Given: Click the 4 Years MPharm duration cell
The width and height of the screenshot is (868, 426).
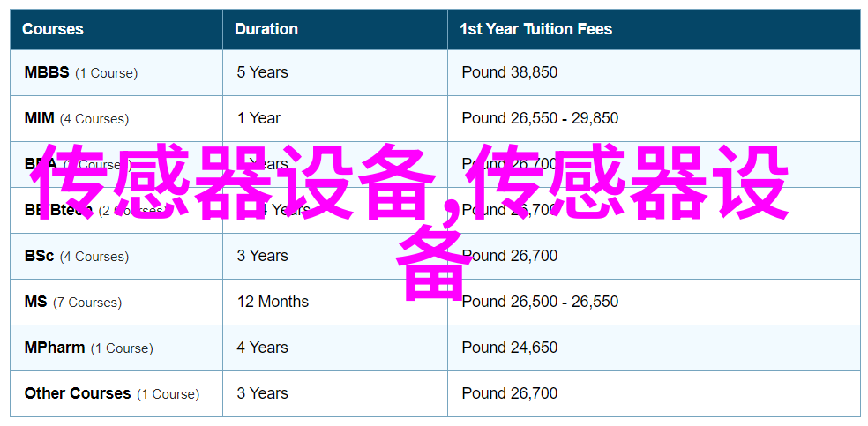Looking at the screenshot, I should (x=262, y=348).
